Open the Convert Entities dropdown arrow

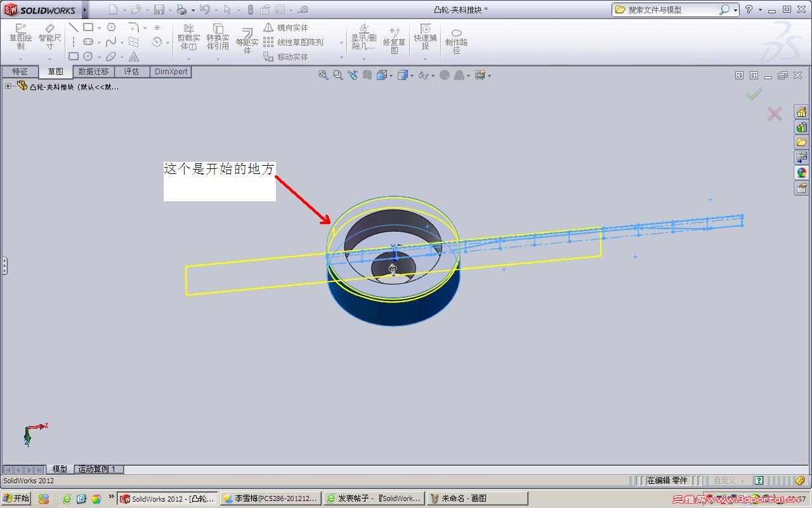pyautogui.click(x=218, y=59)
